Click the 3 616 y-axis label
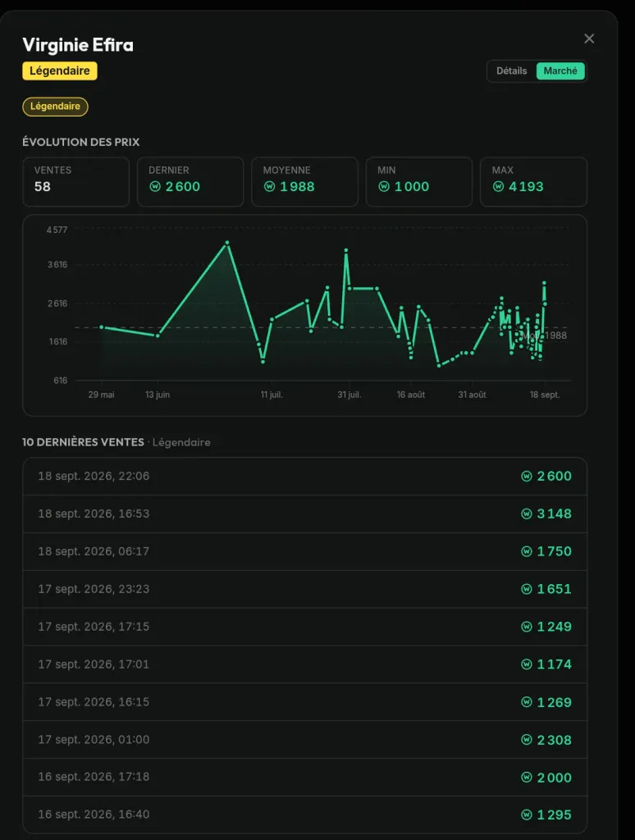The image size is (635, 840). coord(57,265)
